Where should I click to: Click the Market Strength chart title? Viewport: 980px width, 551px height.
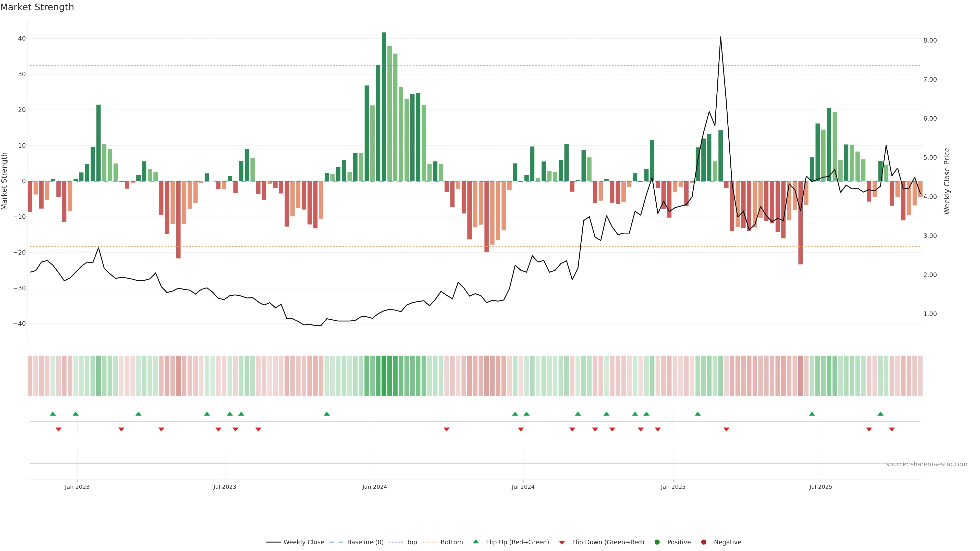[x=37, y=7]
